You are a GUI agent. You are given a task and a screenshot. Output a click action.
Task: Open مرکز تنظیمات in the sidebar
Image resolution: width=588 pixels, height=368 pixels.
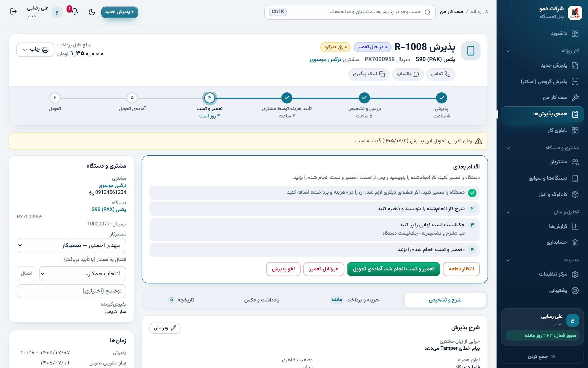542,274
